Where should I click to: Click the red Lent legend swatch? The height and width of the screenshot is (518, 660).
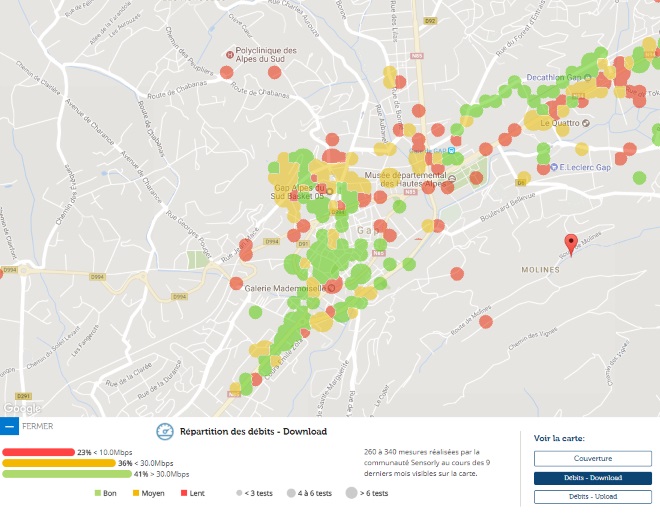pos(184,493)
